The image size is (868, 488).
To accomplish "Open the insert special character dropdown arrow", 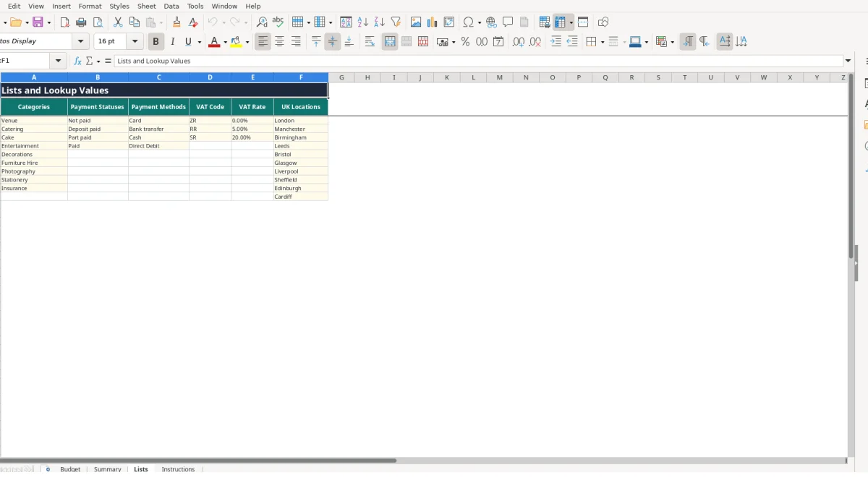I will (479, 22).
